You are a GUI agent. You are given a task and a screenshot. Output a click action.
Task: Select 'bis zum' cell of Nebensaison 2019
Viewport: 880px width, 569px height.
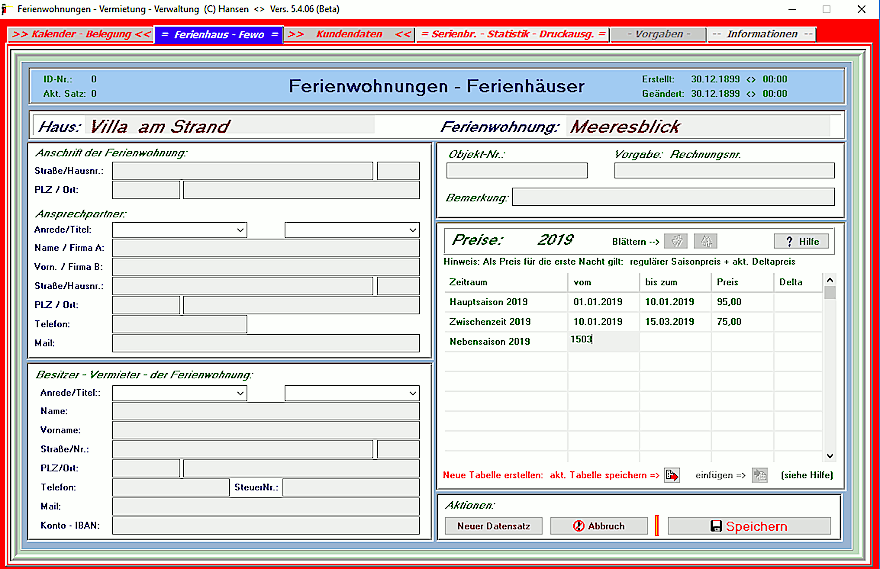(675, 342)
